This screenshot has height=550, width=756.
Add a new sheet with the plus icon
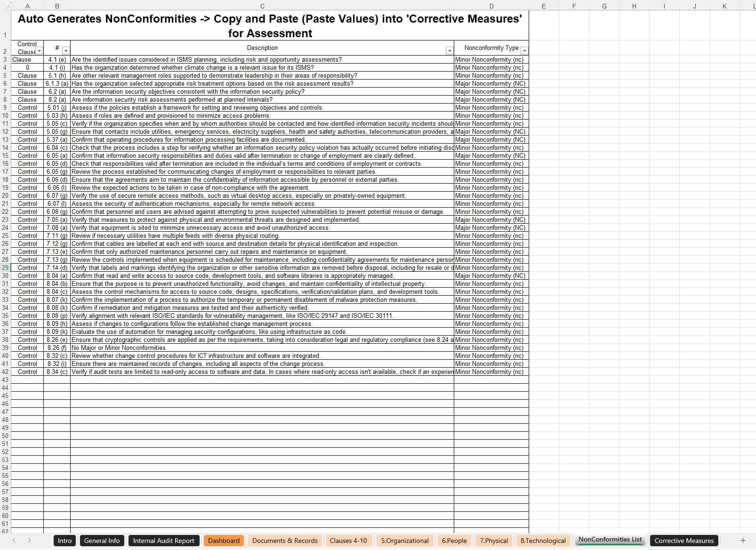click(743, 541)
